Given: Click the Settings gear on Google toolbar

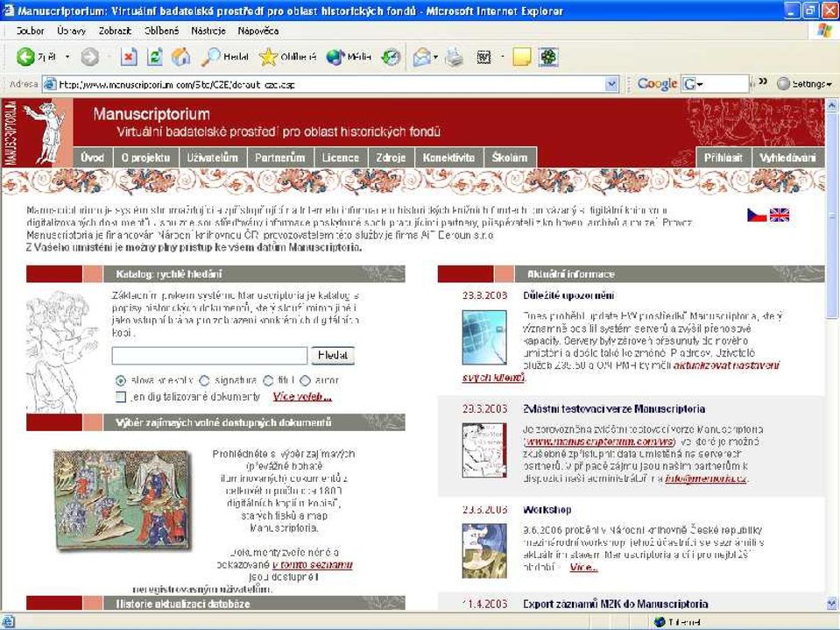Looking at the screenshot, I should [783, 84].
